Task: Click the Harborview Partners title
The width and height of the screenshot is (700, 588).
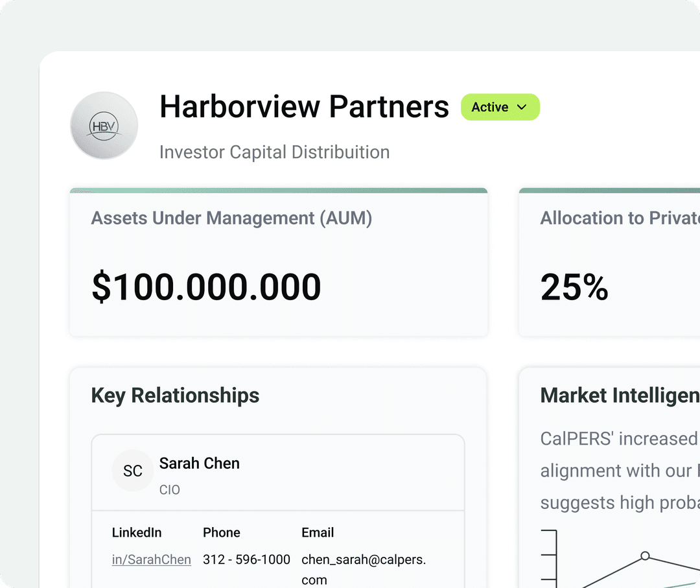Action: (304, 106)
